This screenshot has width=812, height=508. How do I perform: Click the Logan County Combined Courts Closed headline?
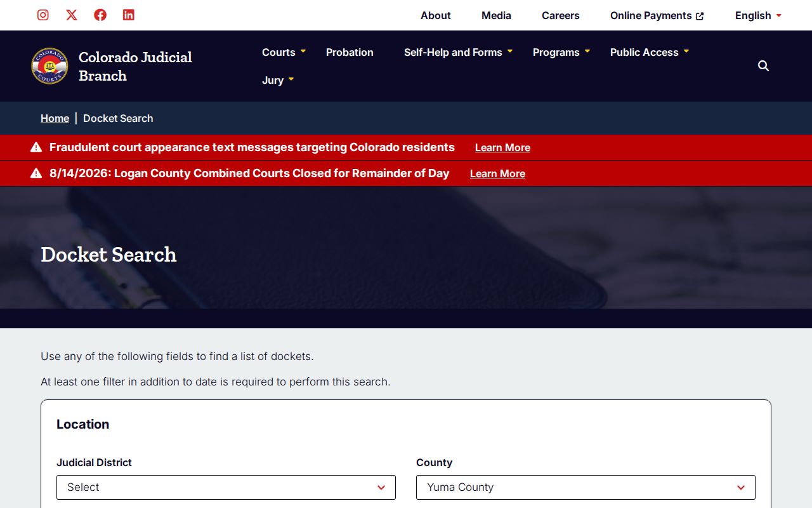249,173
